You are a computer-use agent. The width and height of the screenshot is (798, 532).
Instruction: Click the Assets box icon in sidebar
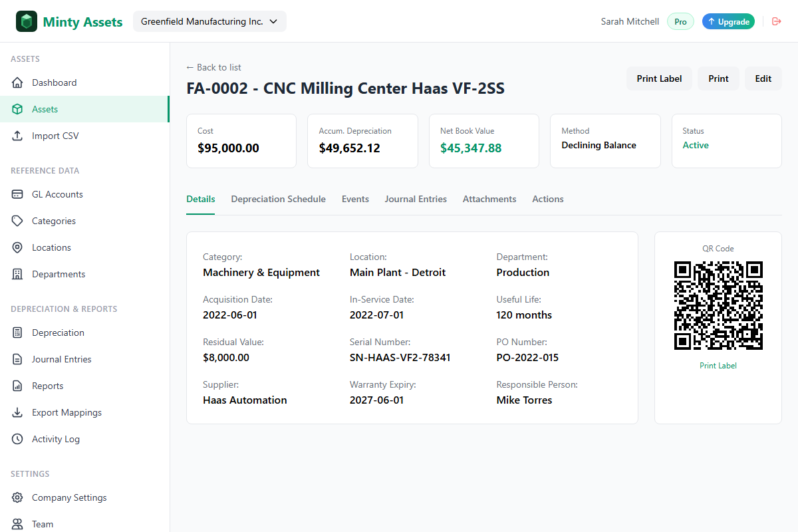[x=18, y=109]
